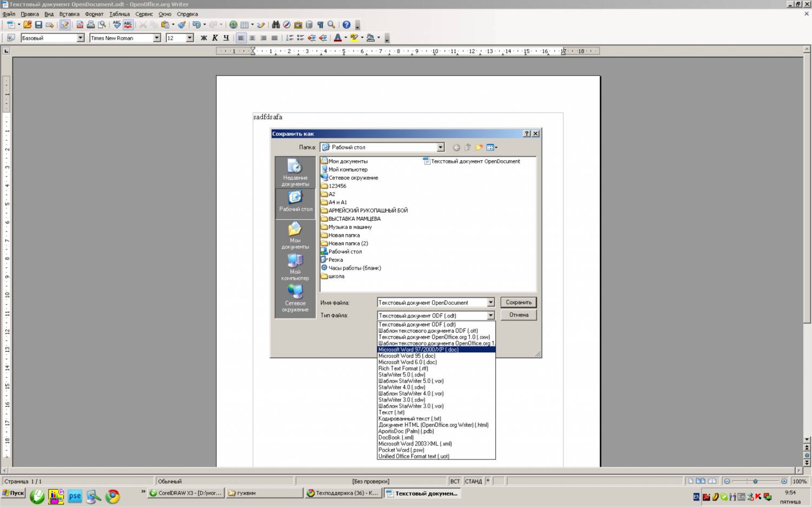The image size is (812, 507).
Task: Expand the Times New Roman font dropdown
Action: pyautogui.click(x=157, y=38)
